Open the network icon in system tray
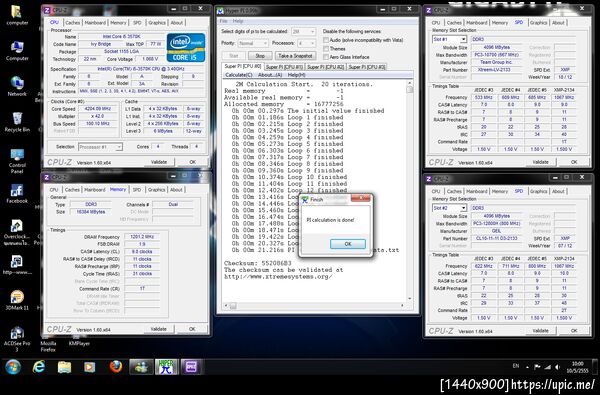 pyautogui.click(x=548, y=367)
